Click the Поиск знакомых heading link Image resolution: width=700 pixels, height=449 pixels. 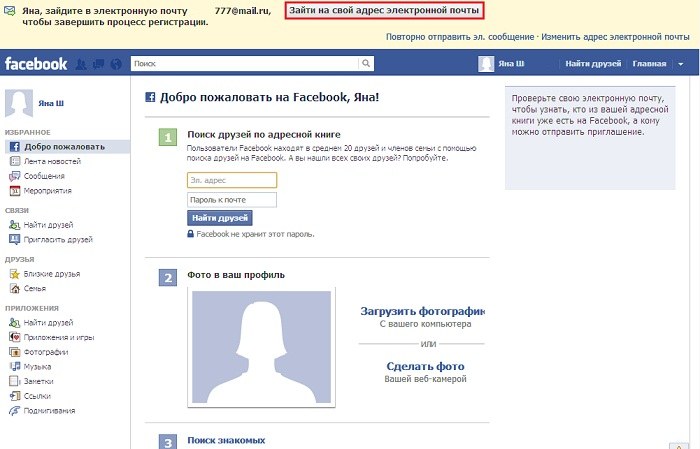point(226,440)
